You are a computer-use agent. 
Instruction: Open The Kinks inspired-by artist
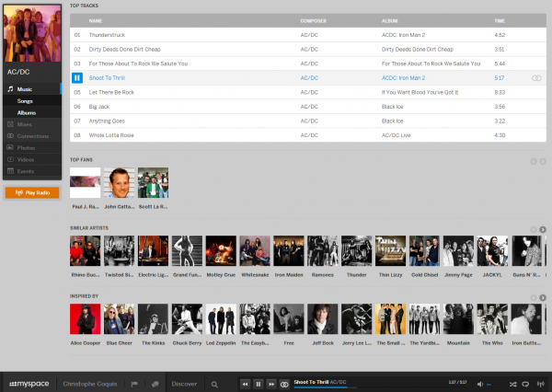pos(153,319)
